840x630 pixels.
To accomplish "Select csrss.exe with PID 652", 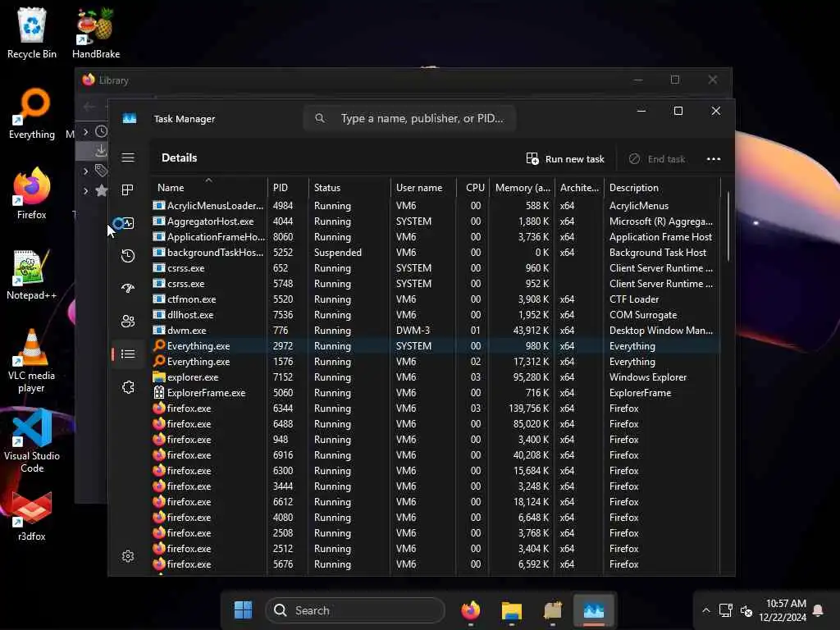I will click(435, 268).
